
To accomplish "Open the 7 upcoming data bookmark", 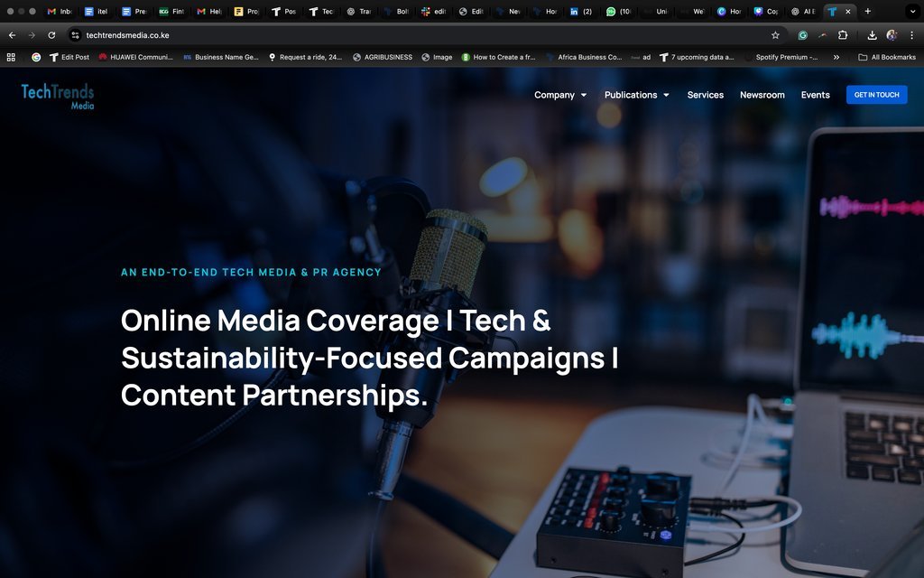I will point(697,57).
